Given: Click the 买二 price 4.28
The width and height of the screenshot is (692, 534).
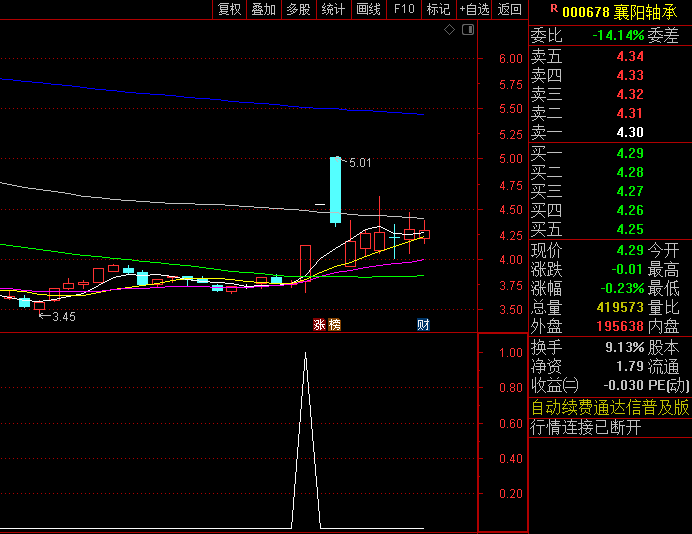Looking at the screenshot, I should [x=630, y=173].
